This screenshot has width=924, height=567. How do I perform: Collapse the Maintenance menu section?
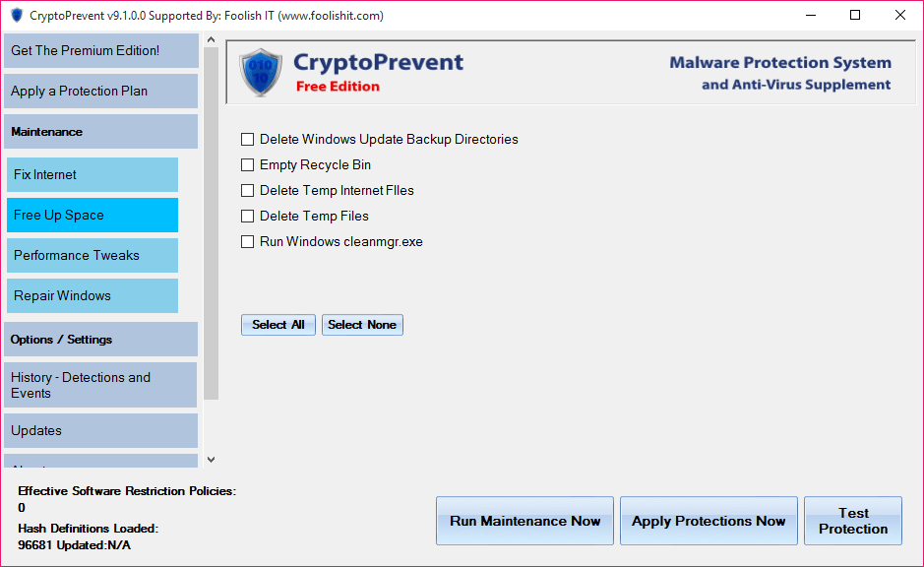click(100, 132)
